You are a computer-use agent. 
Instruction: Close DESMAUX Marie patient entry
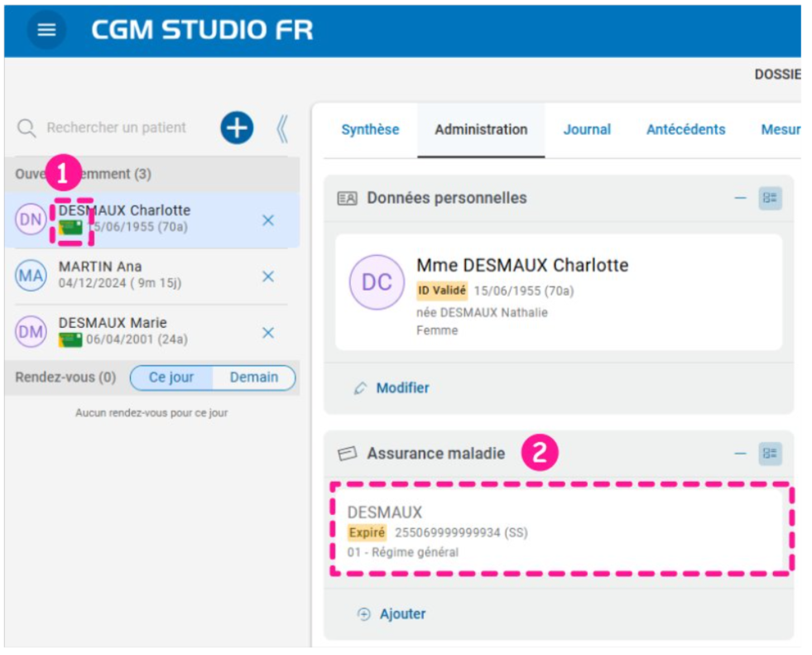[268, 333]
